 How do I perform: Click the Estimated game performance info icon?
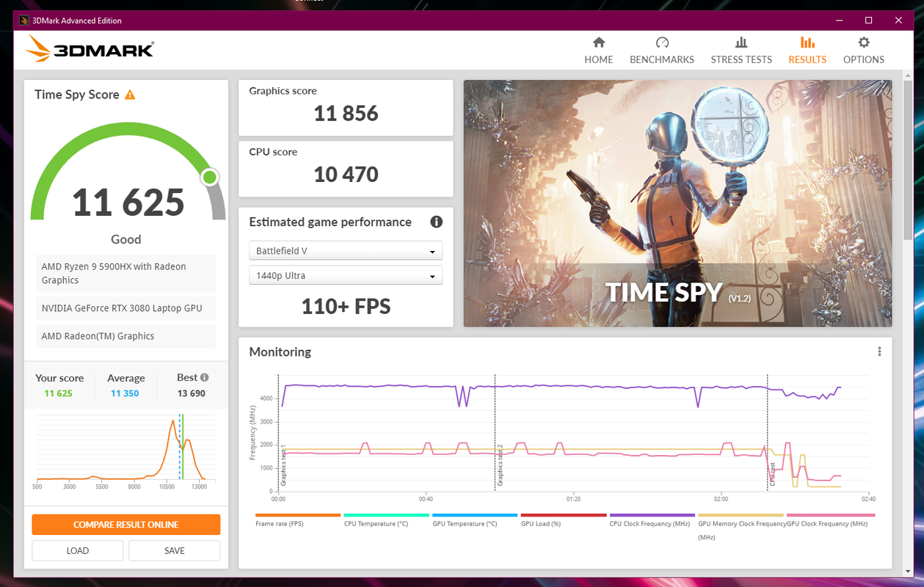436,222
